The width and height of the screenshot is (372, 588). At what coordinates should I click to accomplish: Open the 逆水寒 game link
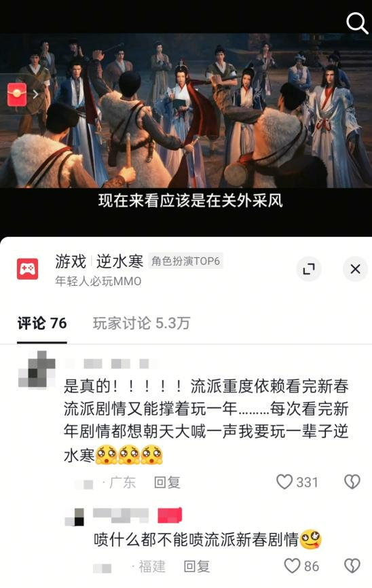(x=119, y=261)
